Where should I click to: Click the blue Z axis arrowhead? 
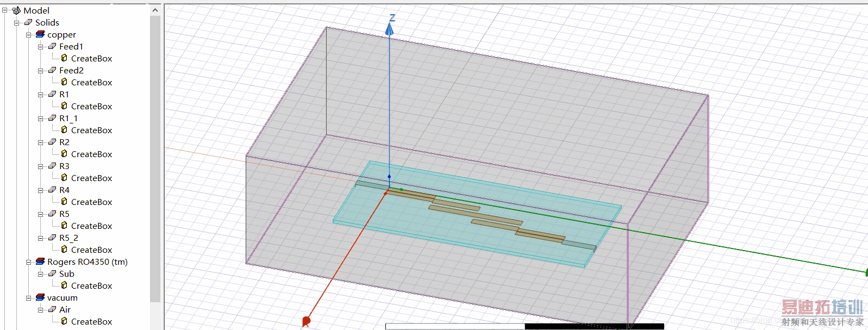(389, 29)
